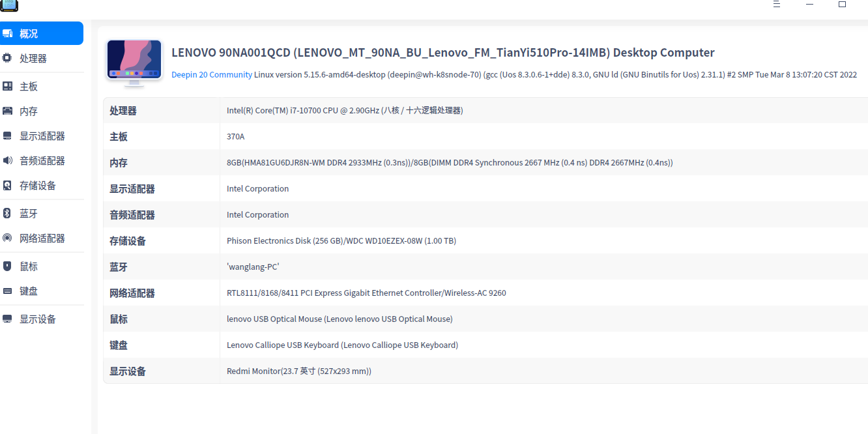Click the 蓝牙 row label in table
This screenshot has width=868, height=434.
point(119,267)
